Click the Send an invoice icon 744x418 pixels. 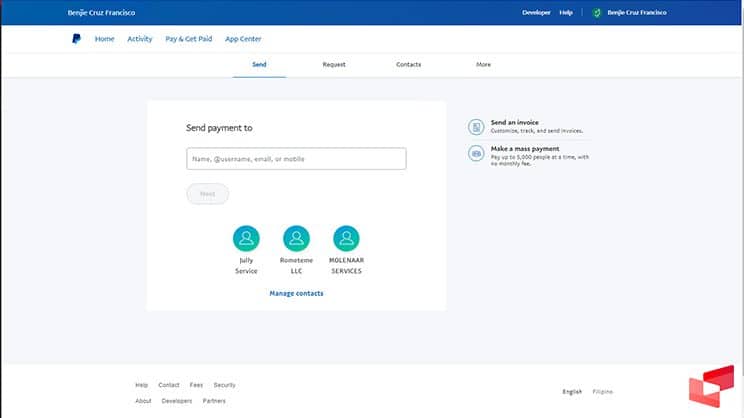[x=476, y=127]
